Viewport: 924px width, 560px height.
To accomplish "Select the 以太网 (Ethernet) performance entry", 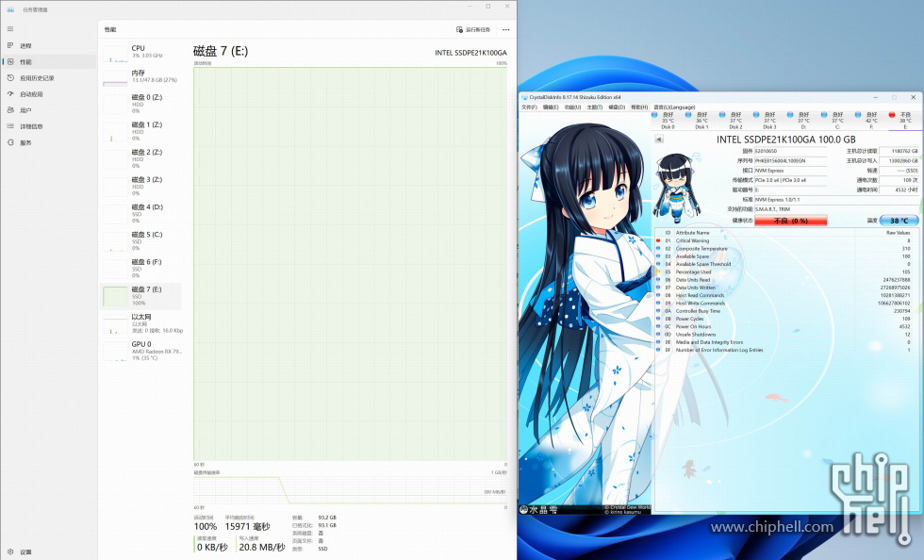I will pyautogui.click(x=141, y=323).
